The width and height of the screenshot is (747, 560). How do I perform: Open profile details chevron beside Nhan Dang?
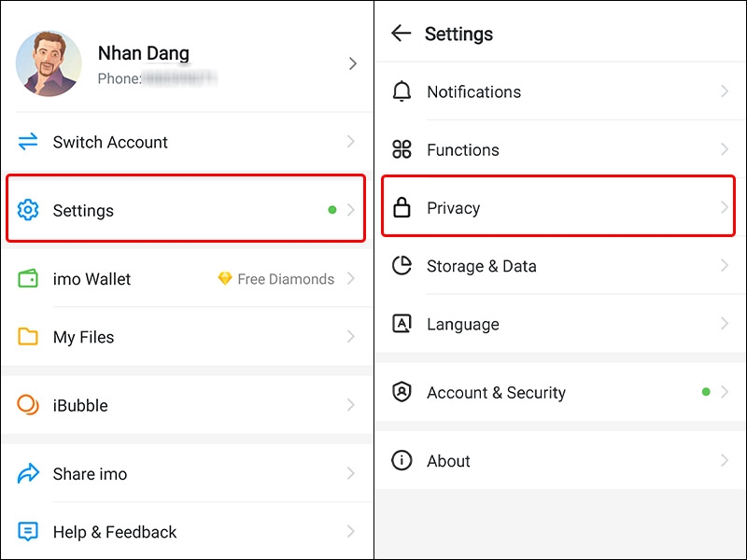coord(353,63)
